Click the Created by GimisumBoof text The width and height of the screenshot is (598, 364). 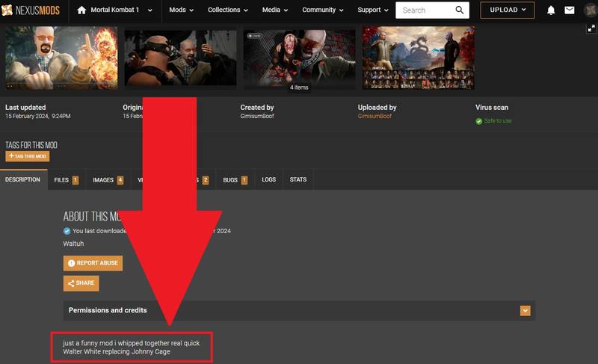point(257,117)
